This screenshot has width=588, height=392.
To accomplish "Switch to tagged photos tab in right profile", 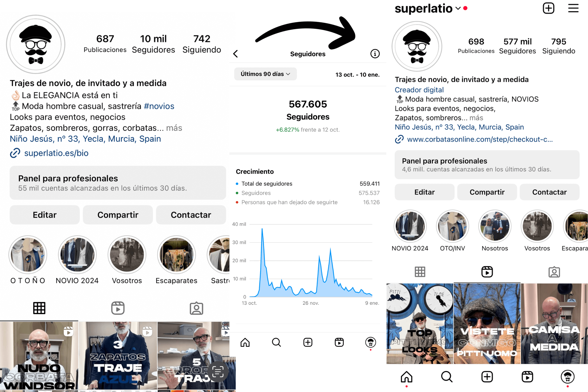I will pyautogui.click(x=554, y=272).
